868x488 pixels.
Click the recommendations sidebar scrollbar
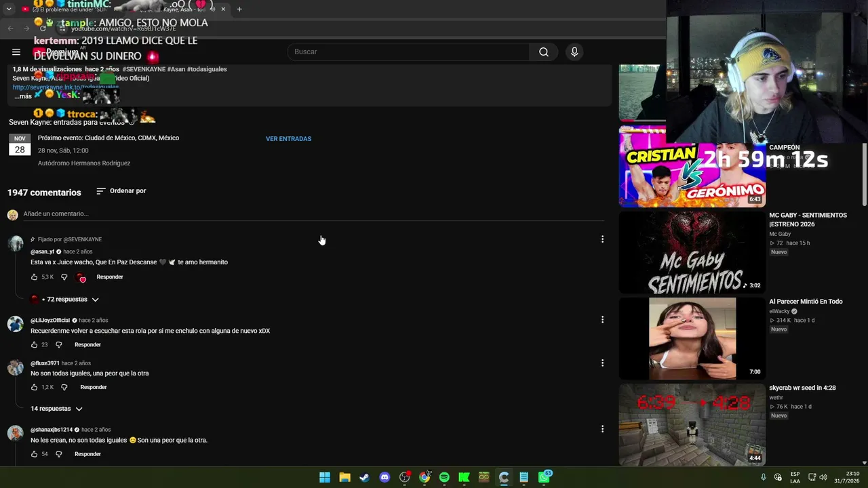click(864, 174)
